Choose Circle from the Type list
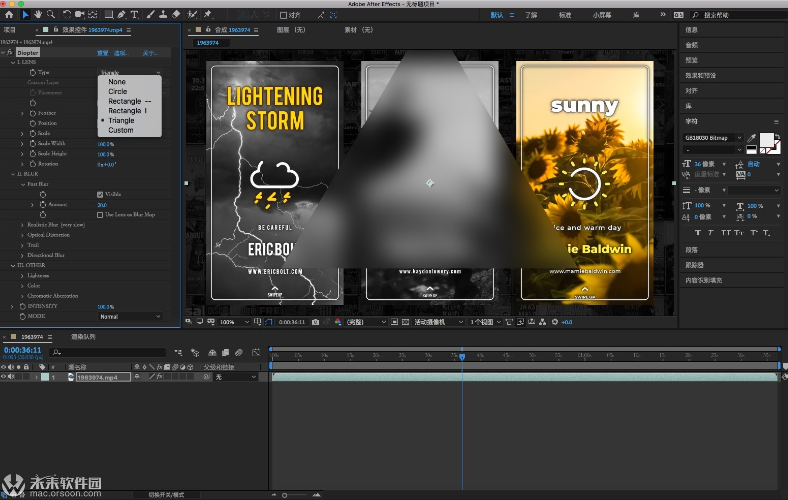This screenshot has height=500, width=788. pos(118,92)
